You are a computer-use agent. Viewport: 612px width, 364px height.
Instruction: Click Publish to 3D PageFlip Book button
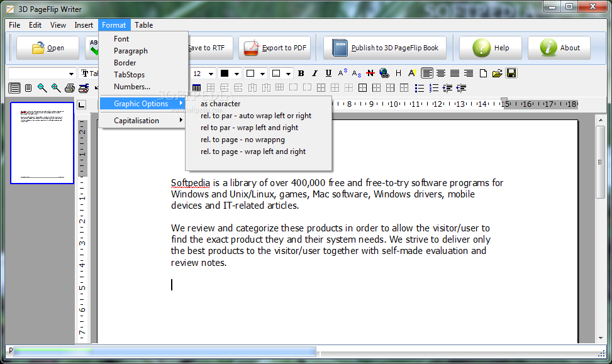pyautogui.click(x=385, y=48)
